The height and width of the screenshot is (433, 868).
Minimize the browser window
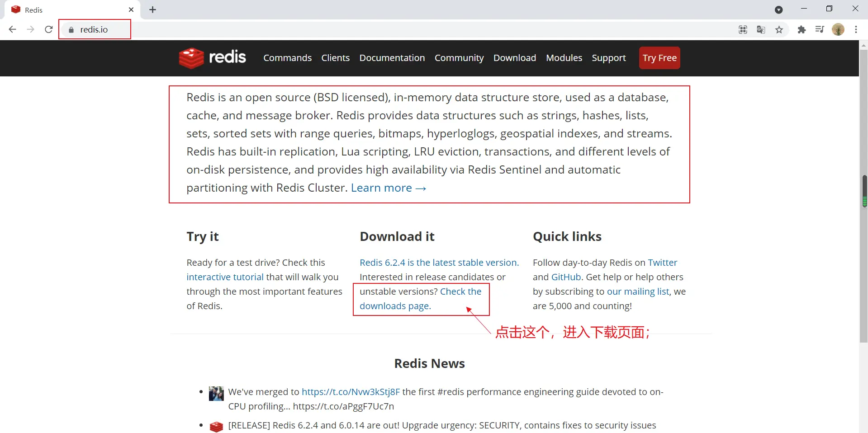point(804,9)
